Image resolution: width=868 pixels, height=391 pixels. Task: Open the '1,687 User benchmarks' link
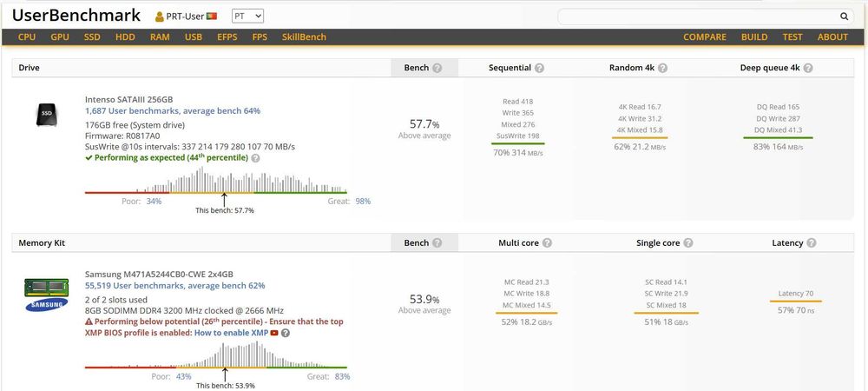coord(172,111)
